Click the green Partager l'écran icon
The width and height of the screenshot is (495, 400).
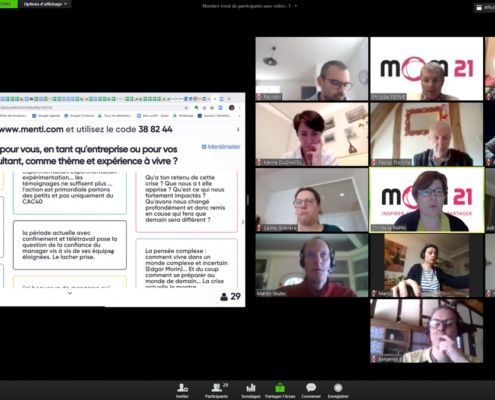tap(280, 388)
